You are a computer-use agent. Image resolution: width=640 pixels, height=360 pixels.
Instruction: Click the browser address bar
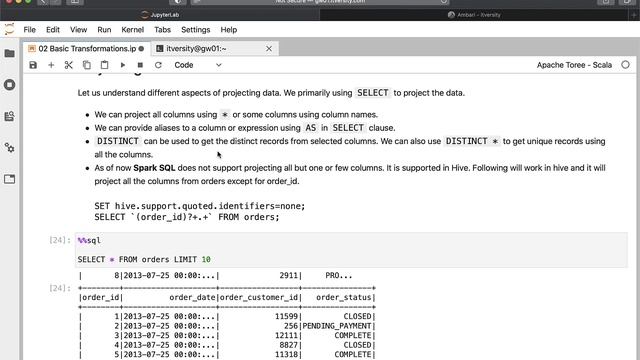tap(320, 2)
